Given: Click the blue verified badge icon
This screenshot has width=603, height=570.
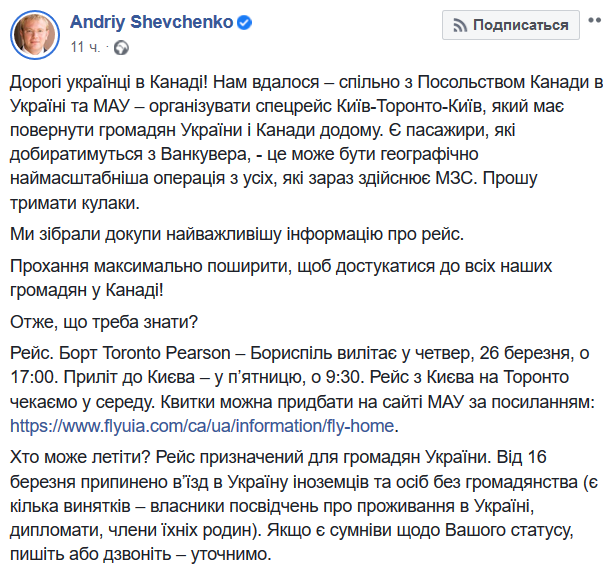Looking at the screenshot, I should pos(244,23).
